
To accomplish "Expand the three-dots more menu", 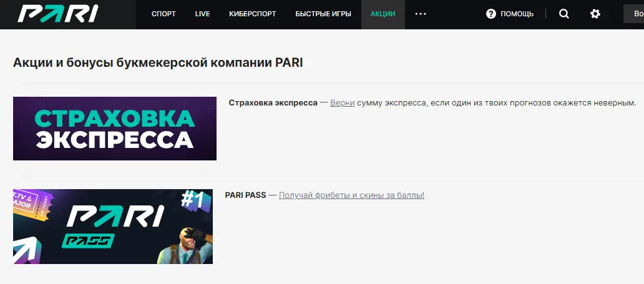I will tap(421, 14).
